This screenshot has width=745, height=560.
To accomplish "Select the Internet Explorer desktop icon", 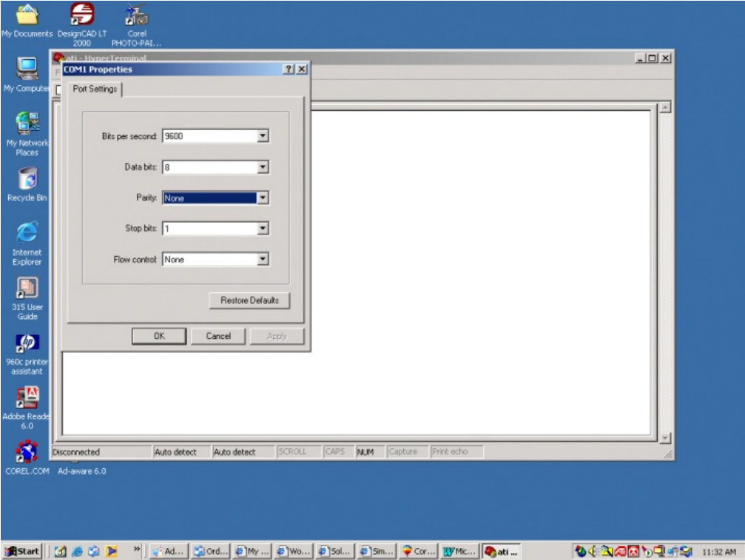I will coord(27,243).
